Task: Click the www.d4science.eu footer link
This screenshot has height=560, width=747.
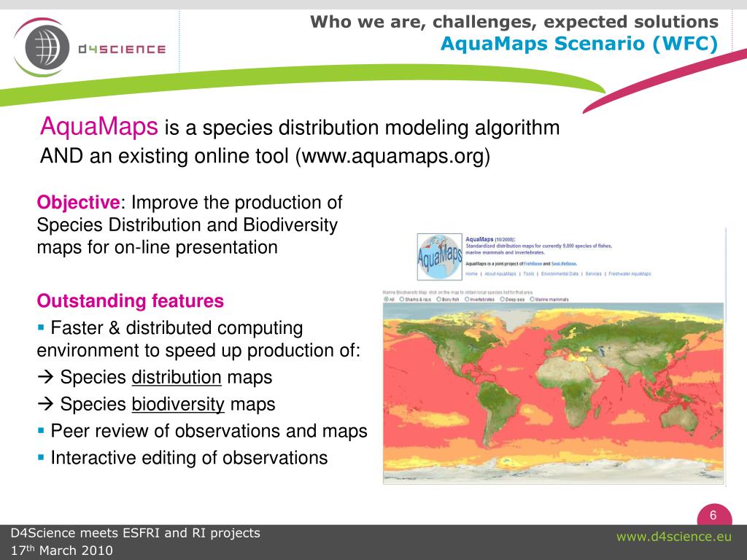Action: pos(673,537)
